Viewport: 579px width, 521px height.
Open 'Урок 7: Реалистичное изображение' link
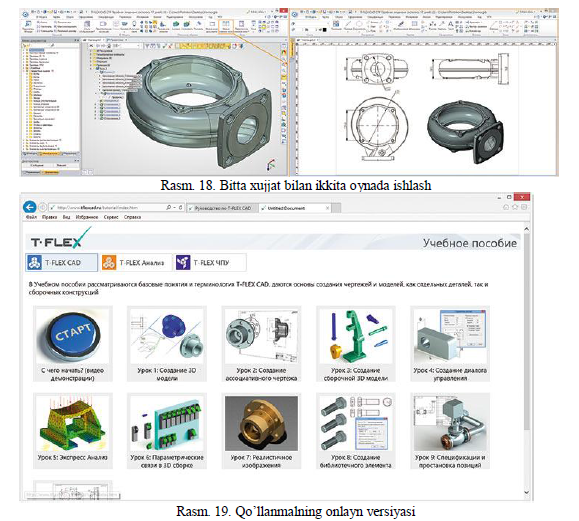261,461
